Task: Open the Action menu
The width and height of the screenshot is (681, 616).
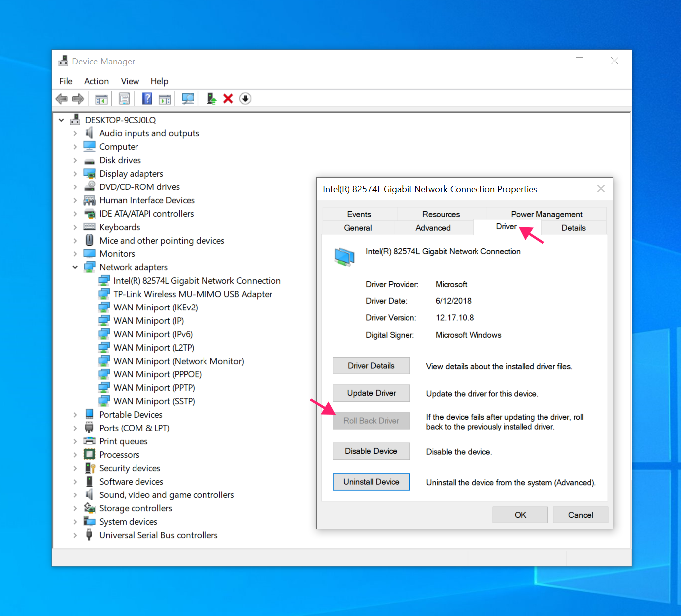Action: (x=96, y=81)
